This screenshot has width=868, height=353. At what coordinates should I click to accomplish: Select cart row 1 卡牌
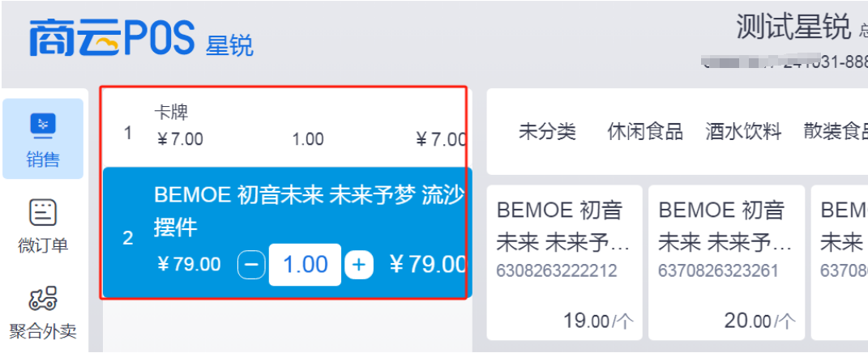coord(285,128)
